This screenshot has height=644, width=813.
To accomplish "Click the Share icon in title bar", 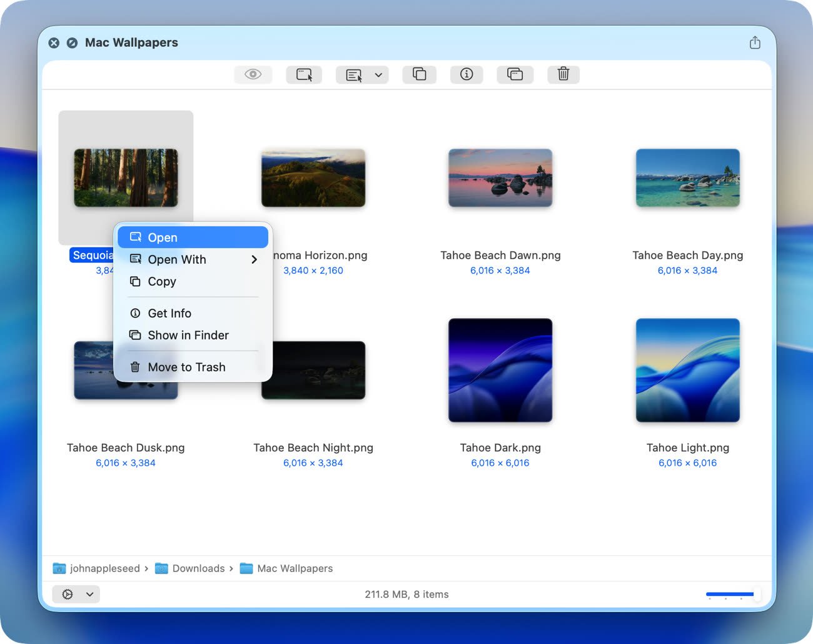I will pos(755,43).
